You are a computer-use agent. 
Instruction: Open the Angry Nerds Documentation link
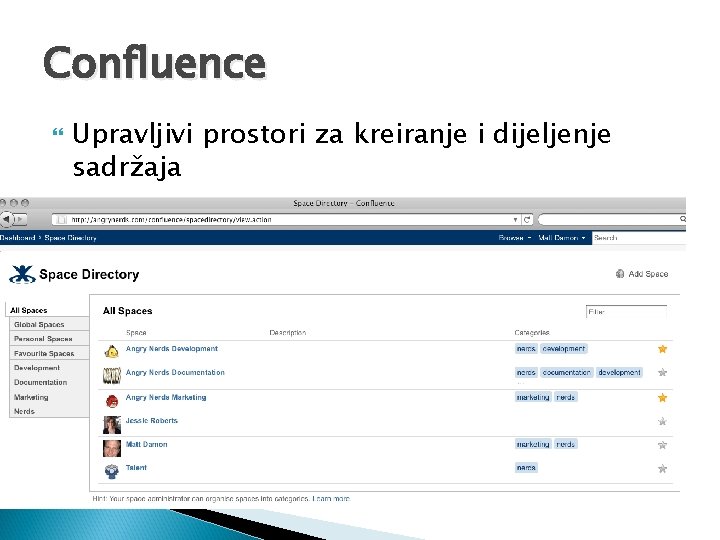pos(175,372)
